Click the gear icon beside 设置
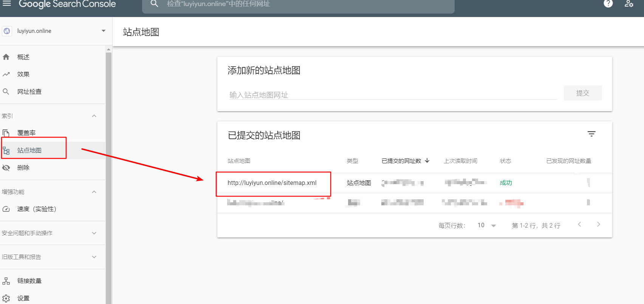Screen dimensions: 644x304 pos(6,298)
